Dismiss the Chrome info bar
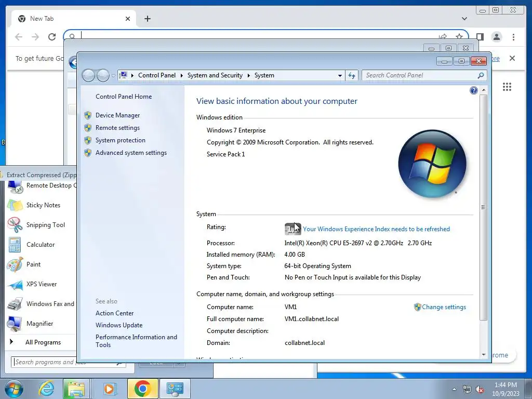532x399 pixels. pyautogui.click(x=512, y=58)
